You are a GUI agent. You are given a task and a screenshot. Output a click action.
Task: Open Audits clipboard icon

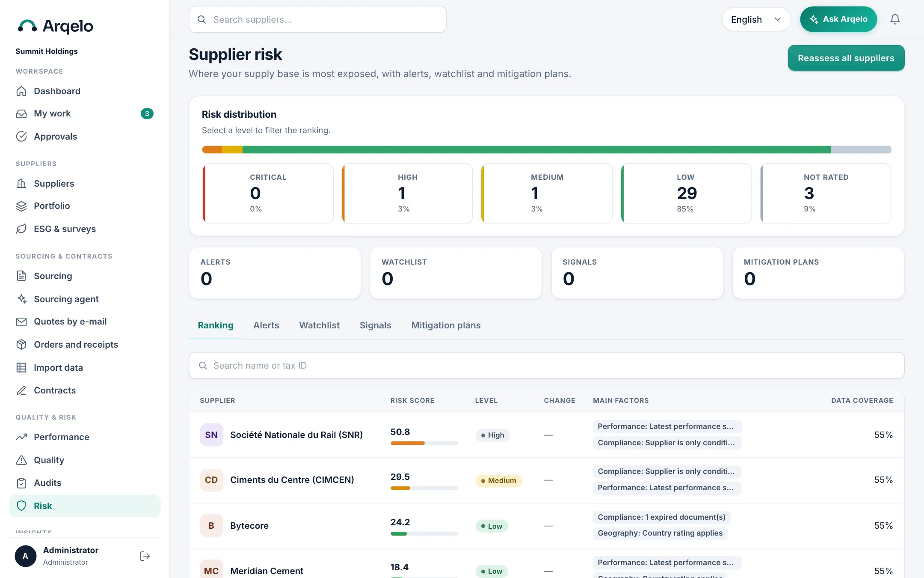[21, 483]
